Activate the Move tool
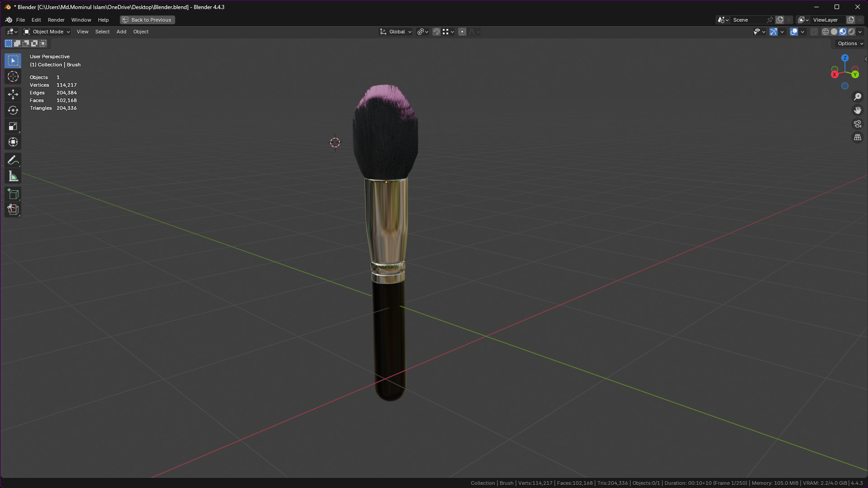 click(x=13, y=94)
